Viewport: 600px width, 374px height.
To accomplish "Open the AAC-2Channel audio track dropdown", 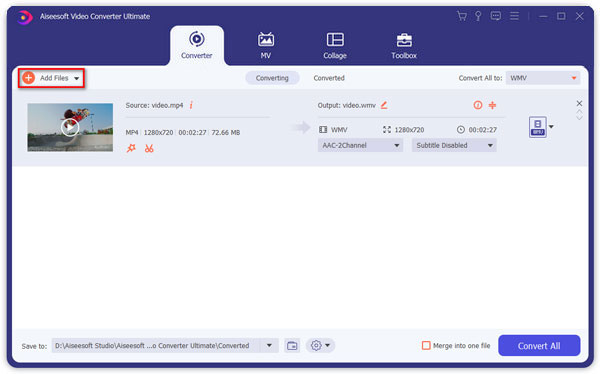I will (x=360, y=145).
